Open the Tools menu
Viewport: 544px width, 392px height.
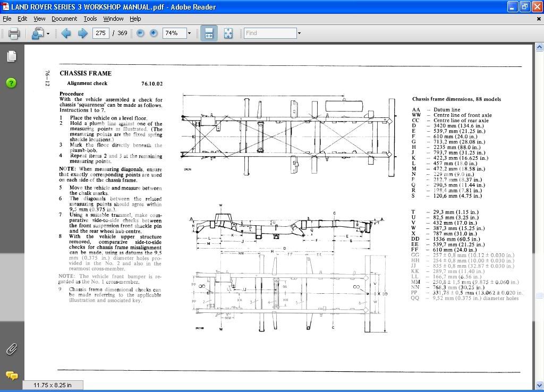[x=90, y=19]
